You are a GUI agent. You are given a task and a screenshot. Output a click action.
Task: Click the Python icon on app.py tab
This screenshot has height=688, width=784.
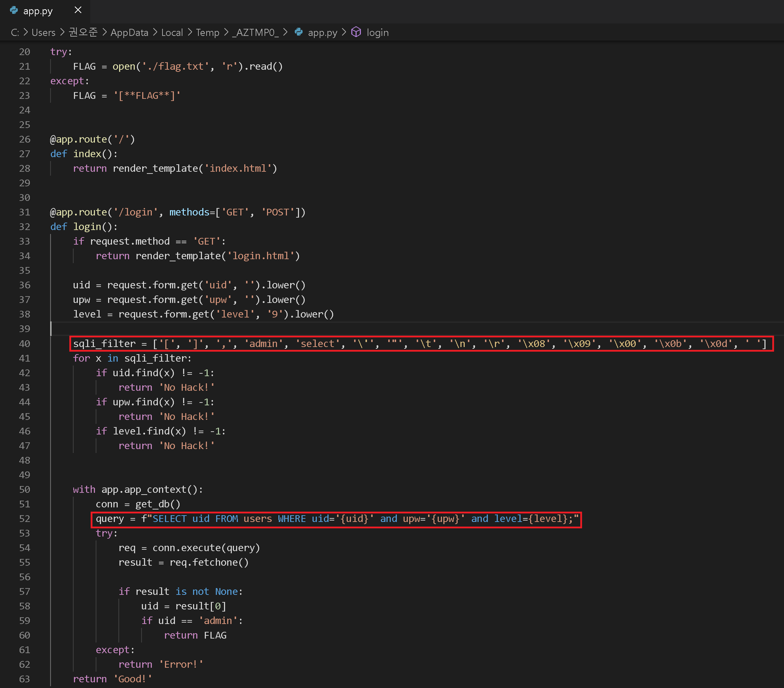pyautogui.click(x=14, y=10)
